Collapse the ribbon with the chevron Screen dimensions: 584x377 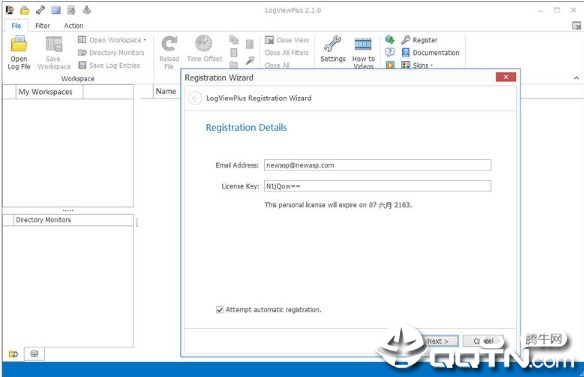pyautogui.click(x=576, y=78)
